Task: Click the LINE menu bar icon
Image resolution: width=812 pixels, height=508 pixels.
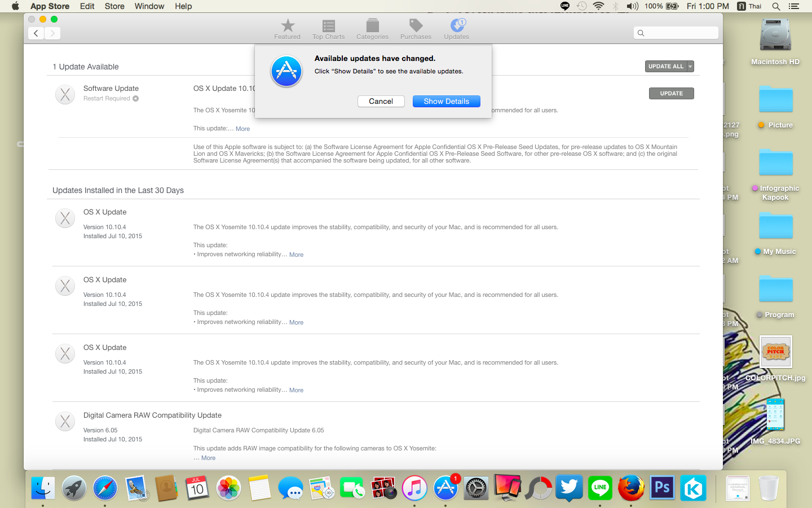Action: coord(565,6)
